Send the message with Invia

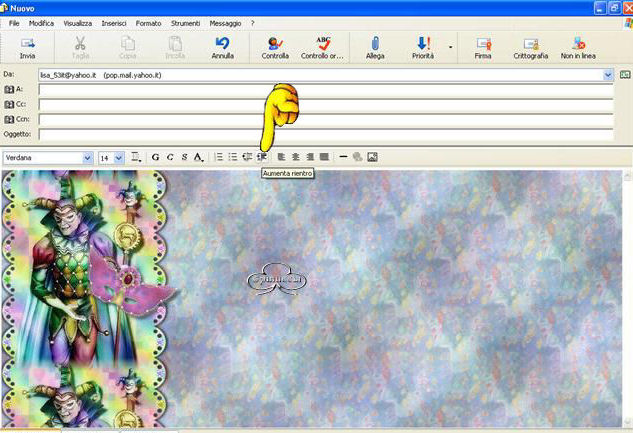(27, 48)
